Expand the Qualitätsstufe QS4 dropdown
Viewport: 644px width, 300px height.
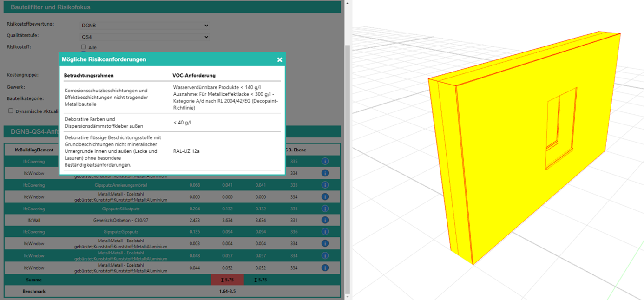click(x=145, y=37)
